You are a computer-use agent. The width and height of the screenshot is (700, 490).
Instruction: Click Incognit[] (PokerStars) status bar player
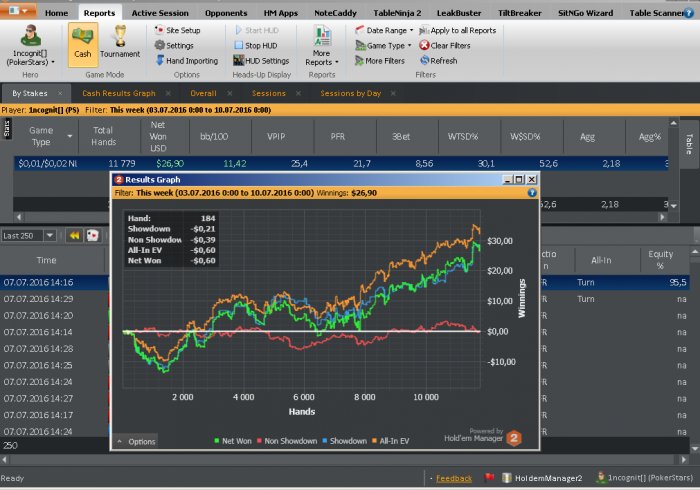click(644, 478)
